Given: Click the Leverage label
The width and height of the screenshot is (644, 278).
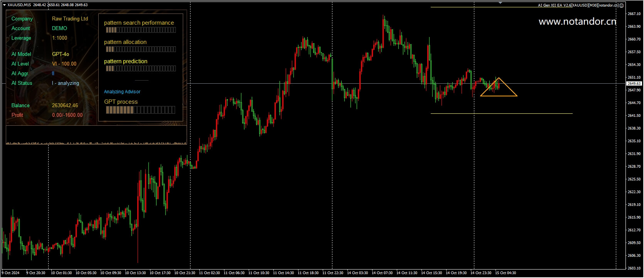Looking at the screenshot, I should tap(21, 38).
